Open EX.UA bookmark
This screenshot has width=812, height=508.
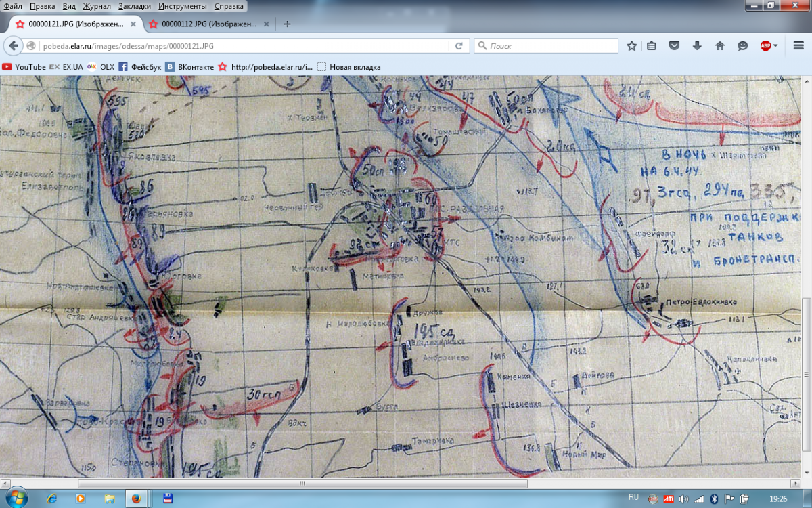coord(66,67)
